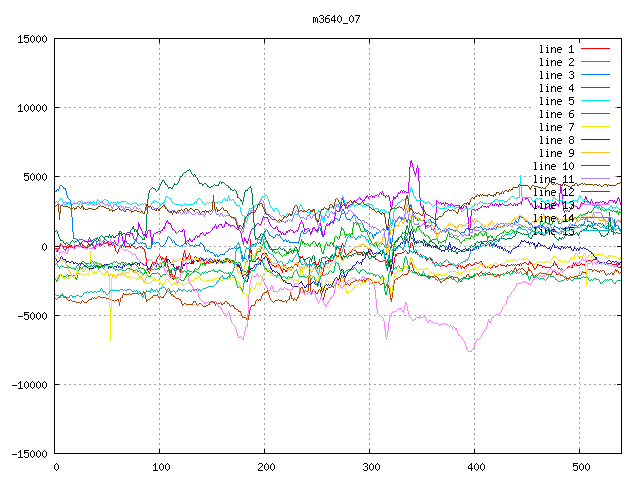Click the yellow sample next to line 7
Viewport: 640px width, 480px height.
(595, 127)
